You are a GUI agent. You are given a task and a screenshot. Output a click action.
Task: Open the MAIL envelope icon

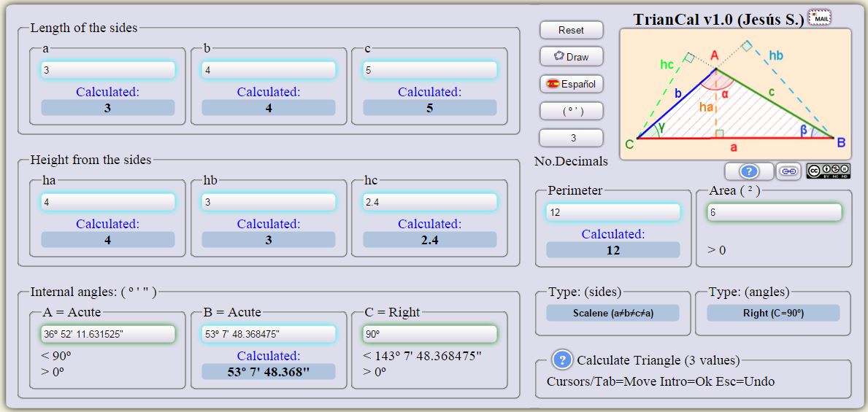click(x=819, y=18)
